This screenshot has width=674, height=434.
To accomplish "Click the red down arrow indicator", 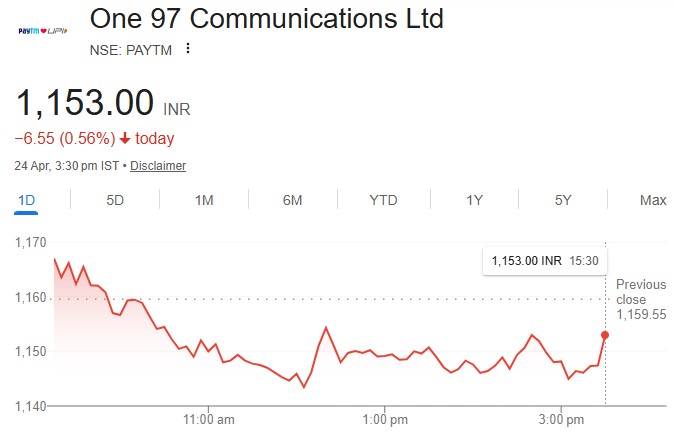I will click(x=124, y=138).
